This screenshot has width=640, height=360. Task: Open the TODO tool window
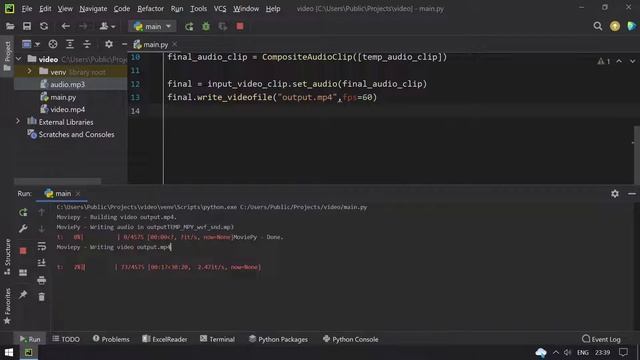(66, 339)
